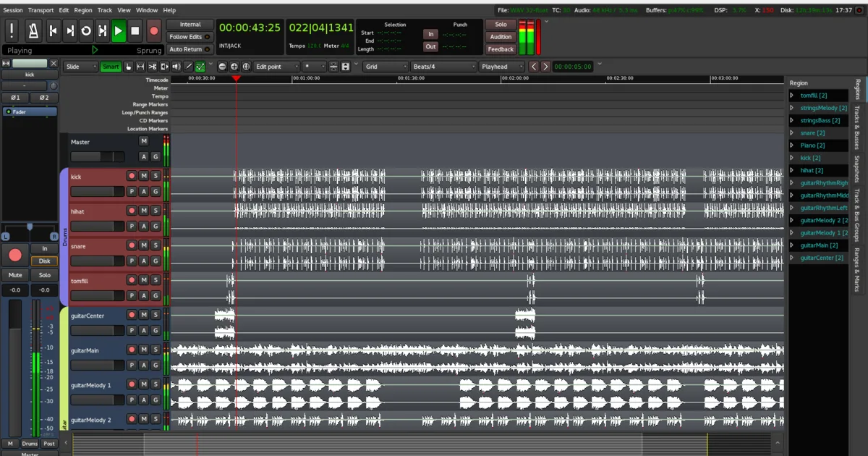Arm record on the snare track
This screenshot has height=456, width=868.
point(132,245)
